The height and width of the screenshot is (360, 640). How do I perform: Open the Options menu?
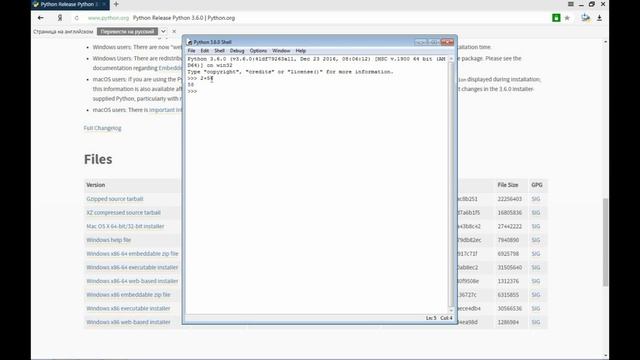click(258, 51)
